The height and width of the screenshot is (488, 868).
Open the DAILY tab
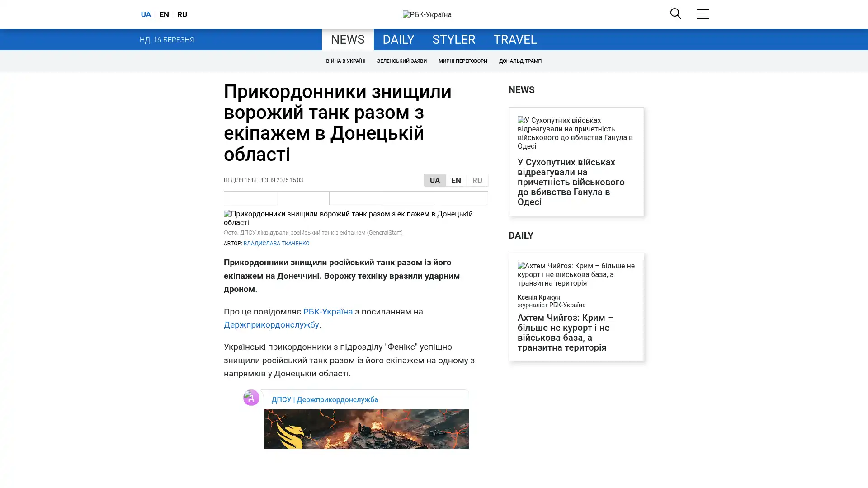[x=398, y=40]
